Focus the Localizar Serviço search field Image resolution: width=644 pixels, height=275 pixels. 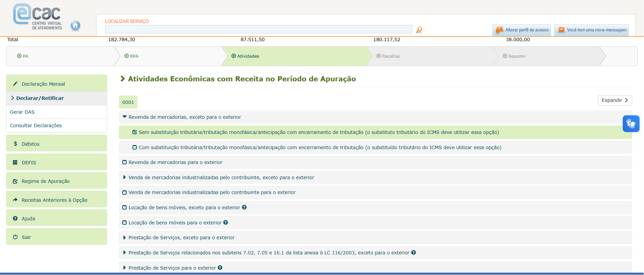tap(258, 29)
